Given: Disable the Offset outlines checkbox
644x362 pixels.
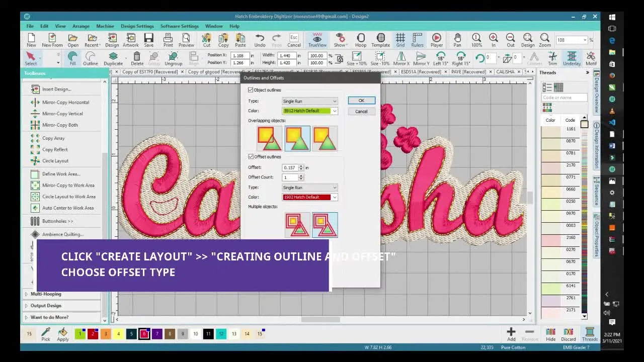Looking at the screenshot, I should (x=250, y=156).
